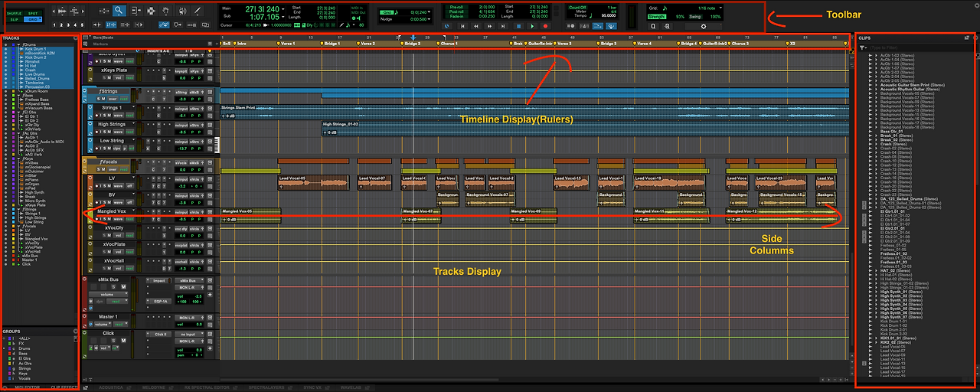Click zoom preset button 3
The image size is (980, 392).
(x=69, y=25)
